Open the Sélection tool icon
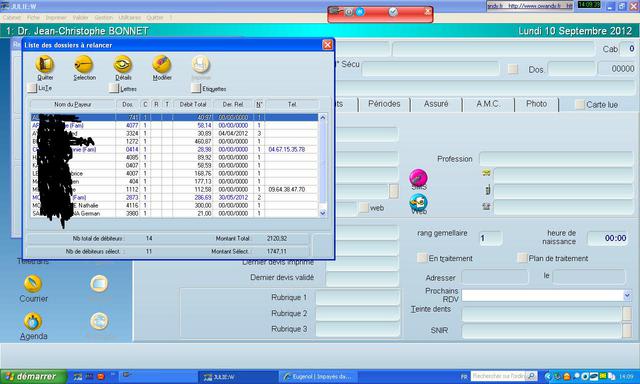 (x=84, y=64)
